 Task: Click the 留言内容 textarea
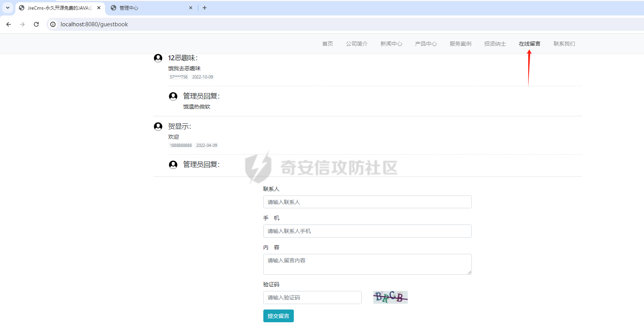point(367,264)
